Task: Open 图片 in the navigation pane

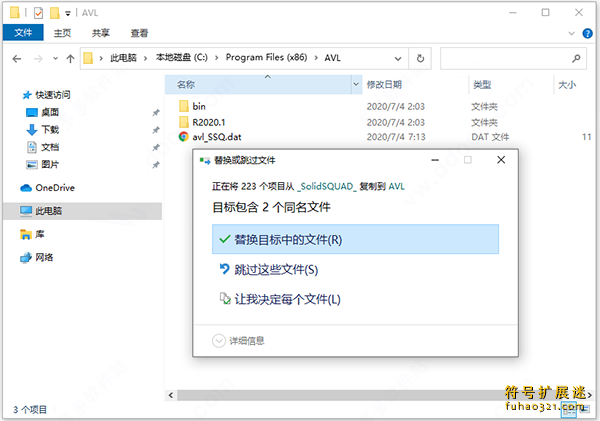Action: coord(50,165)
